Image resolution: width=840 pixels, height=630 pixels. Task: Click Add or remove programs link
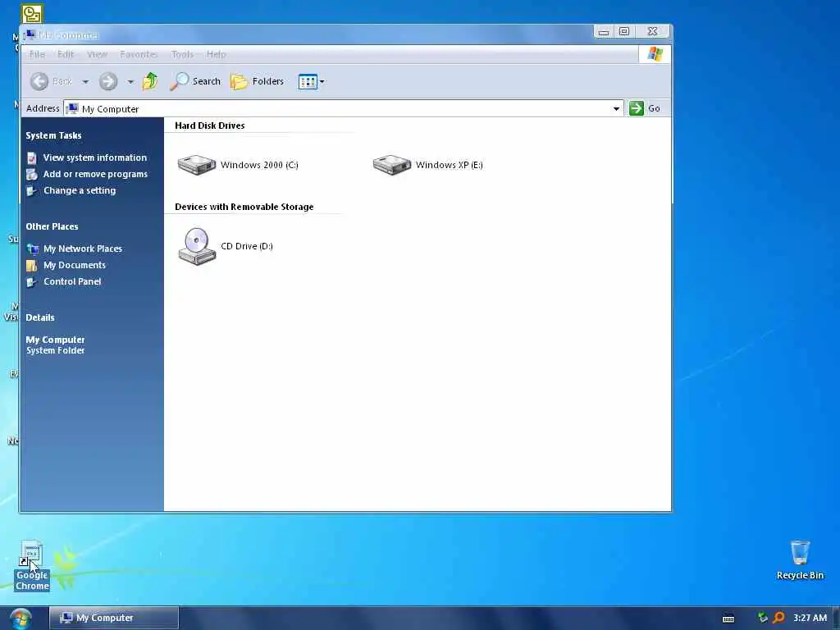click(x=95, y=174)
